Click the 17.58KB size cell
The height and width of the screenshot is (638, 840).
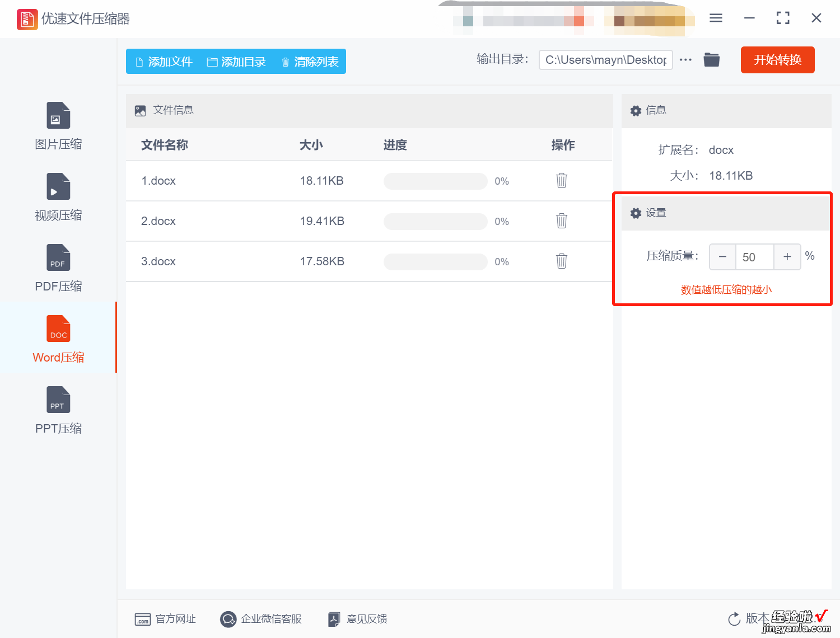coord(321,261)
